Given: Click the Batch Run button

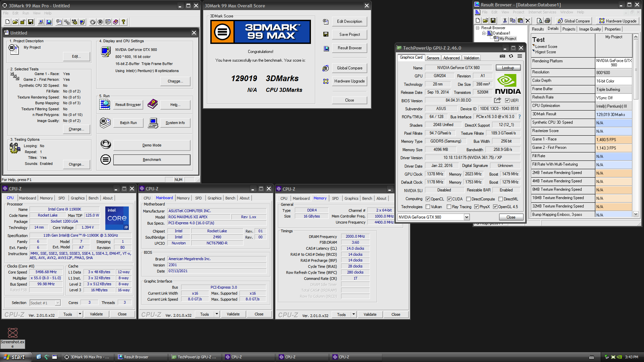Looking at the screenshot, I should tap(128, 123).
